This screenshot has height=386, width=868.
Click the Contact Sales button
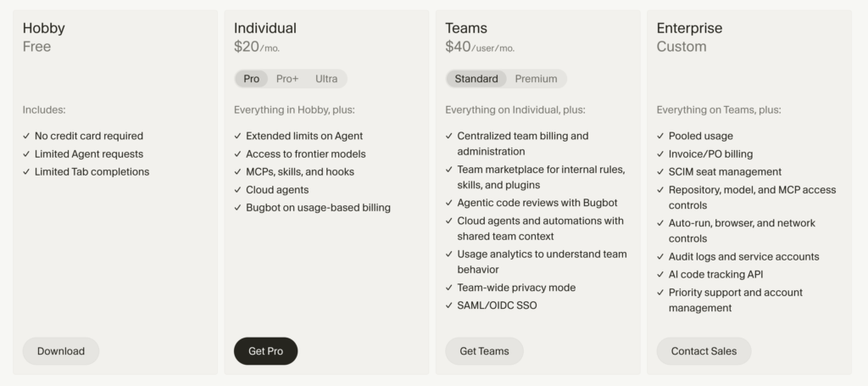[x=704, y=351]
